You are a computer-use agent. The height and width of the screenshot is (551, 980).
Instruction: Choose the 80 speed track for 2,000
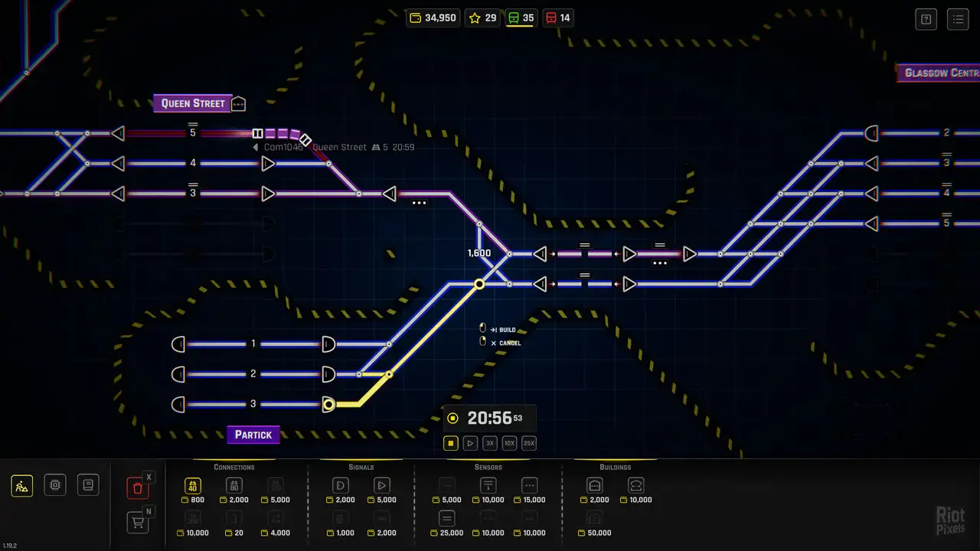click(x=234, y=485)
